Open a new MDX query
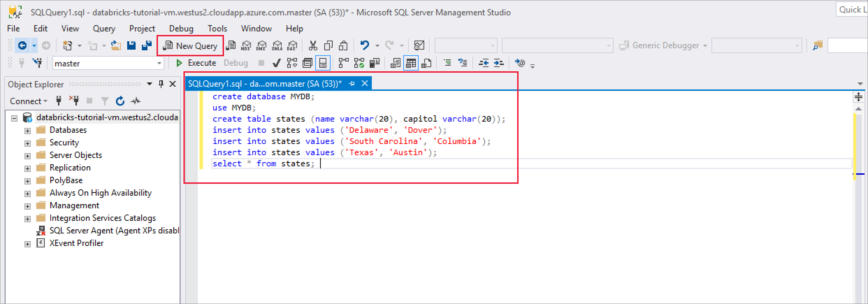Screen dimensions: 868x304 pyautogui.click(x=246, y=45)
